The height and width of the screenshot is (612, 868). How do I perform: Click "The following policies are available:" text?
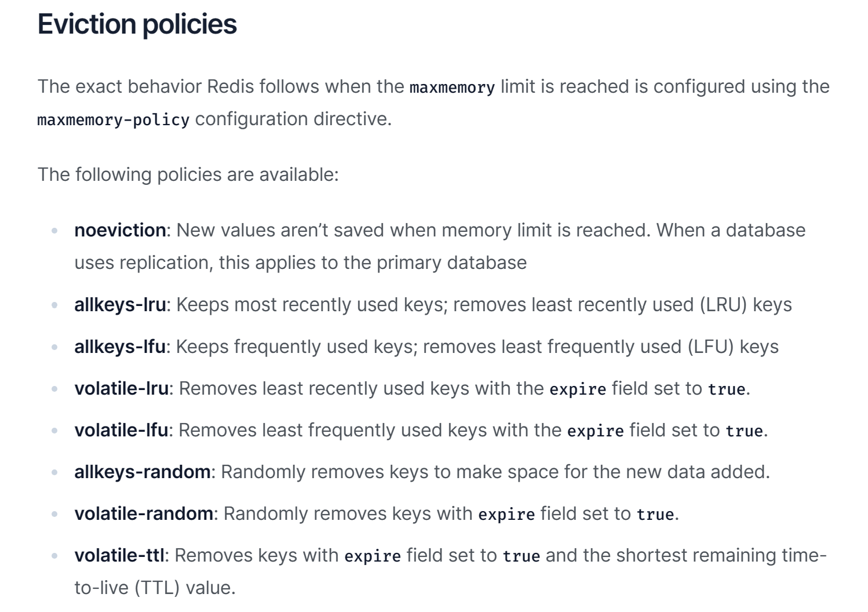pyautogui.click(x=188, y=174)
